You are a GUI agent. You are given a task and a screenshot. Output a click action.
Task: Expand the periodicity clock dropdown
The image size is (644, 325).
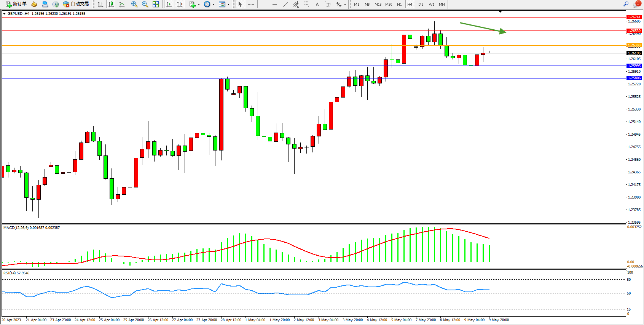tap(214, 5)
